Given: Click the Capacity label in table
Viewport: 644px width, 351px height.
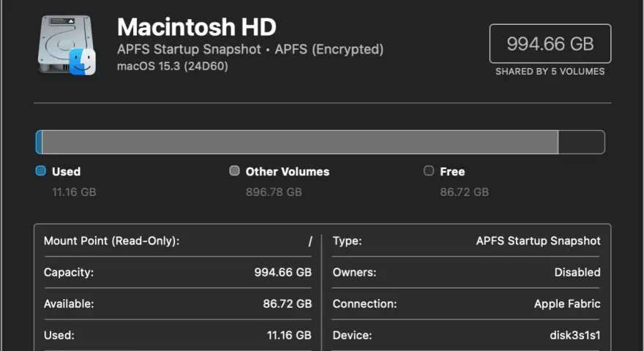Looking at the screenshot, I should (69, 273).
